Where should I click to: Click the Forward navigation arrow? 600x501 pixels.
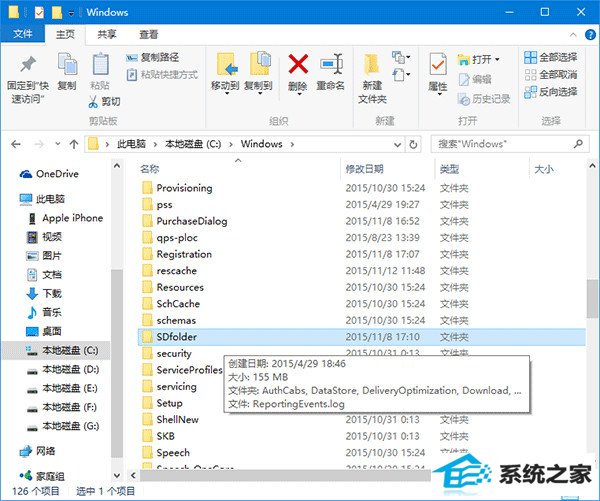[x=39, y=144]
